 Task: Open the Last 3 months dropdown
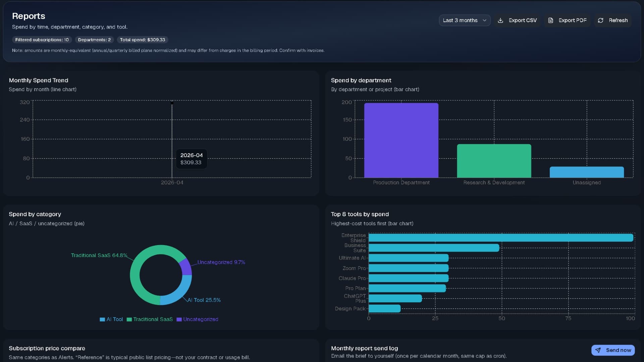[x=464, y=20]
